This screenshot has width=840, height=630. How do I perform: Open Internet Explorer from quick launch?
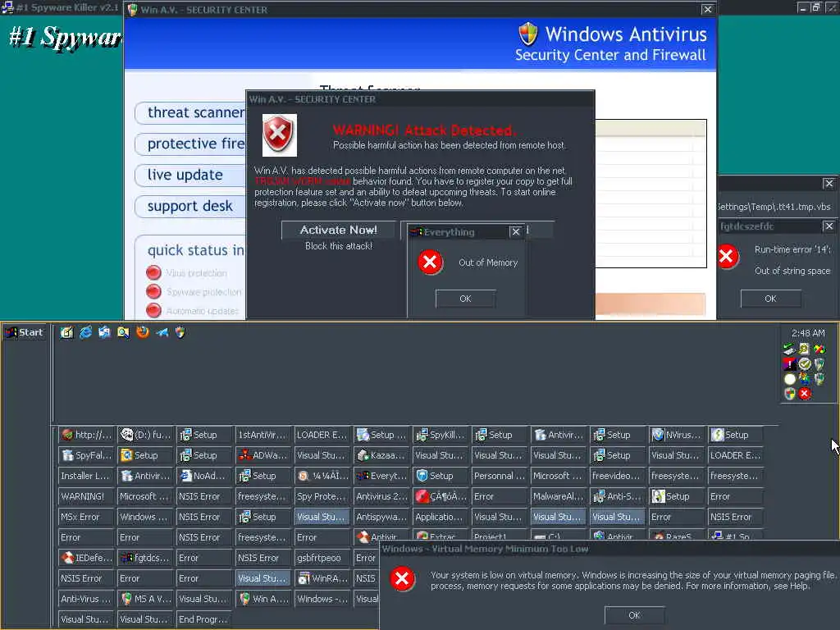tap(85, 333)
